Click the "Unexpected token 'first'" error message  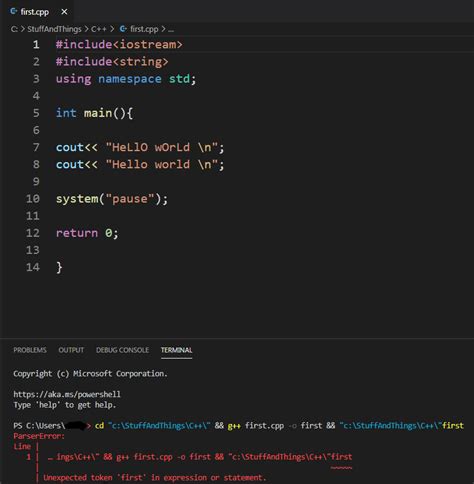coord(155,478)
